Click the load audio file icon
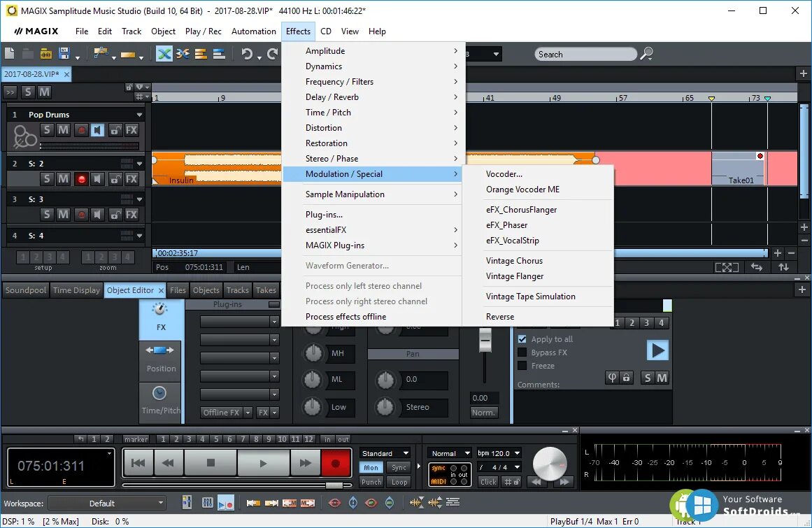This screenshot has height=528, width=812. (45, 53)
